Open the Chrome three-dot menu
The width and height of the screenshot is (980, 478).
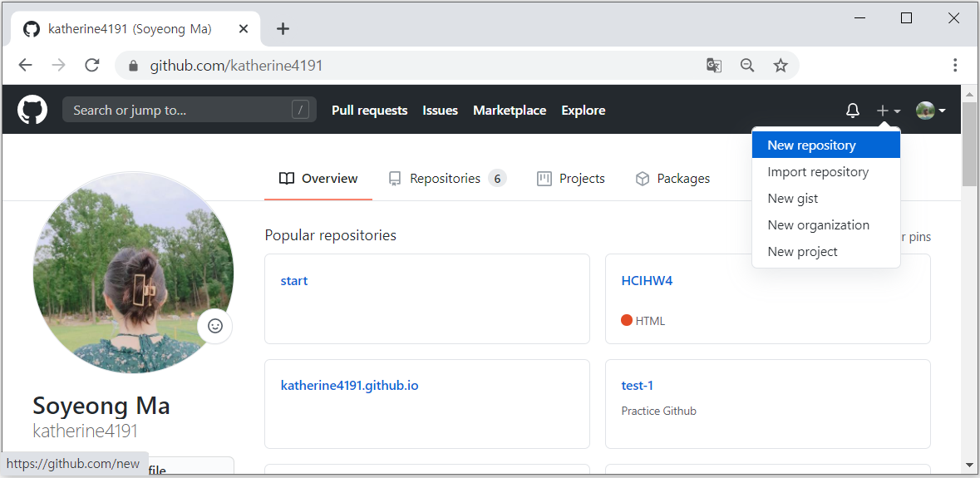click(955, 65)
